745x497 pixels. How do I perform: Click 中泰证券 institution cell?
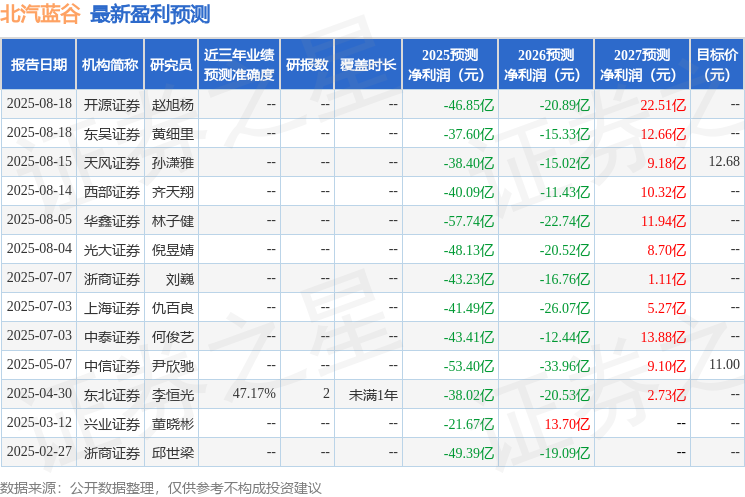tap(112, 337)
